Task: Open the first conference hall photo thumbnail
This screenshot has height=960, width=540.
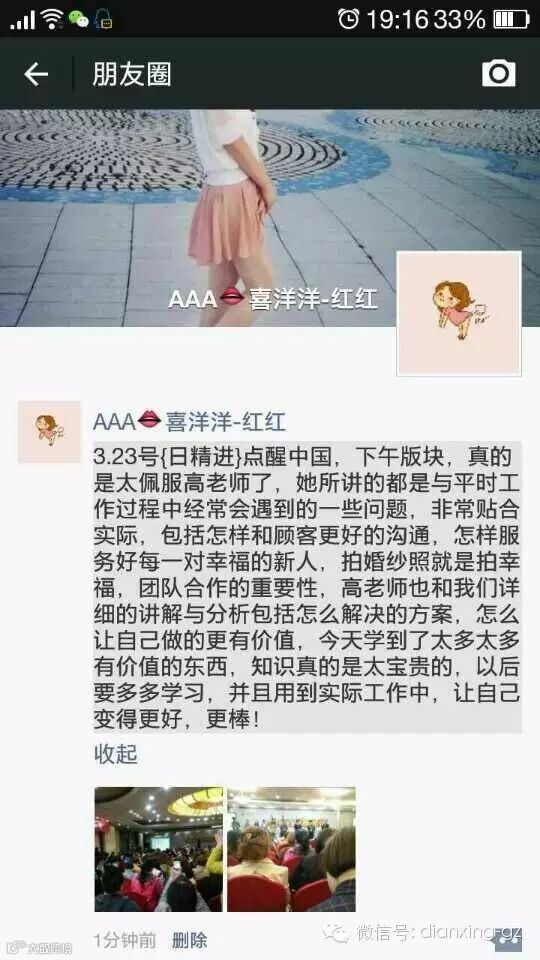Action: (159, 849)
